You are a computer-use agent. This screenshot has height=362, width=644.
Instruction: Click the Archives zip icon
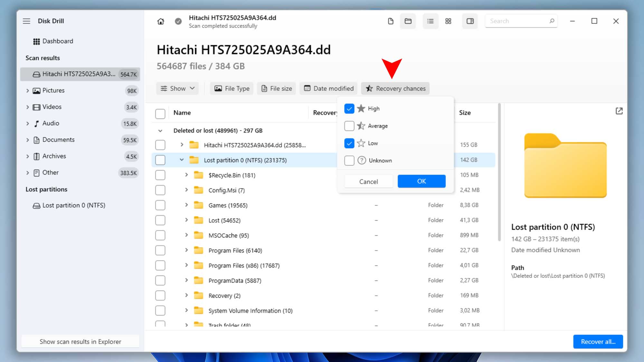coord(36,156)
